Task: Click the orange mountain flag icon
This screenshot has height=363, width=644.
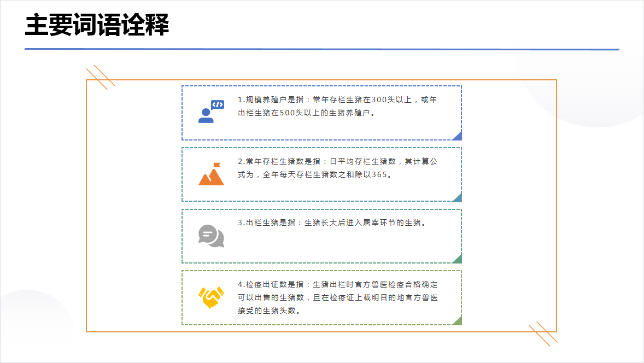Action: coord(211,174)
